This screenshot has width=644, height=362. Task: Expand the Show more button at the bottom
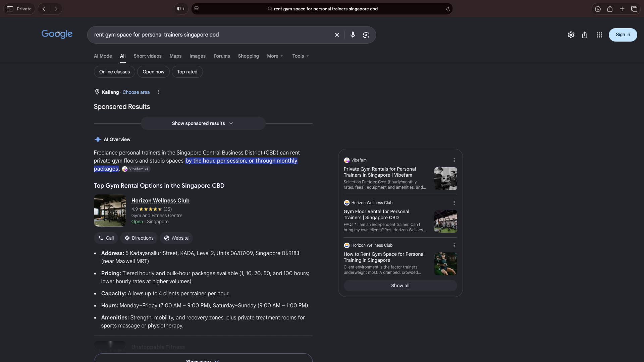click(x=203, y=359)
